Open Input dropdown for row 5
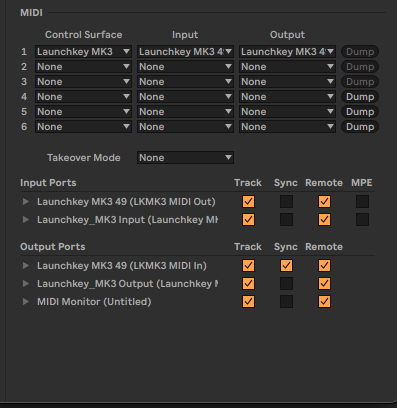The width and height of the screenshot is (397, 408). (185, 112)
